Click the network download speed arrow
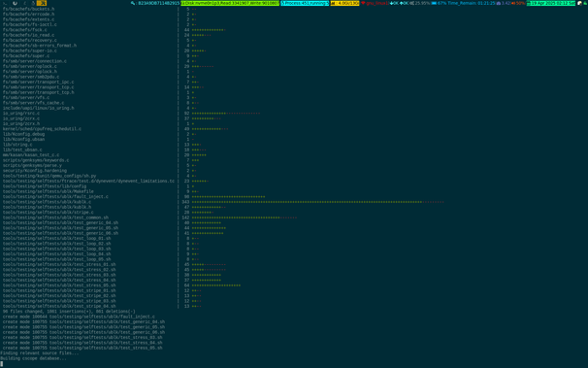 click(391, 3)
